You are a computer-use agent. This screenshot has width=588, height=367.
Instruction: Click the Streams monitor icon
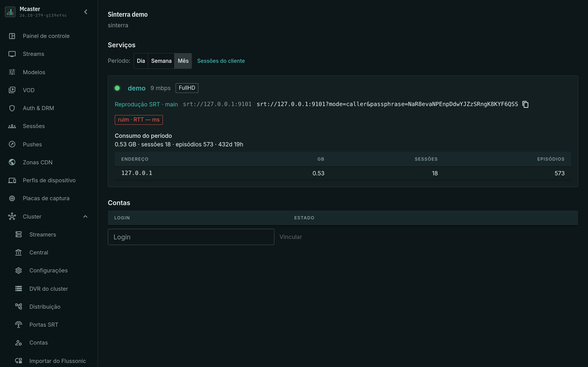(12, 54)
